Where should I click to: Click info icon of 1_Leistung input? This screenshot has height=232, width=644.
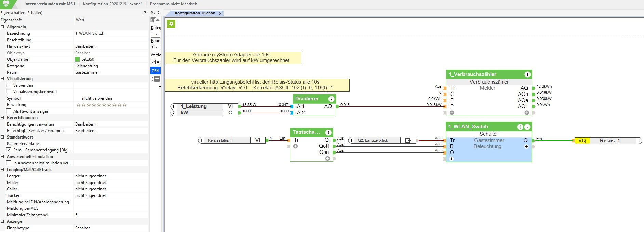(174, 106)
